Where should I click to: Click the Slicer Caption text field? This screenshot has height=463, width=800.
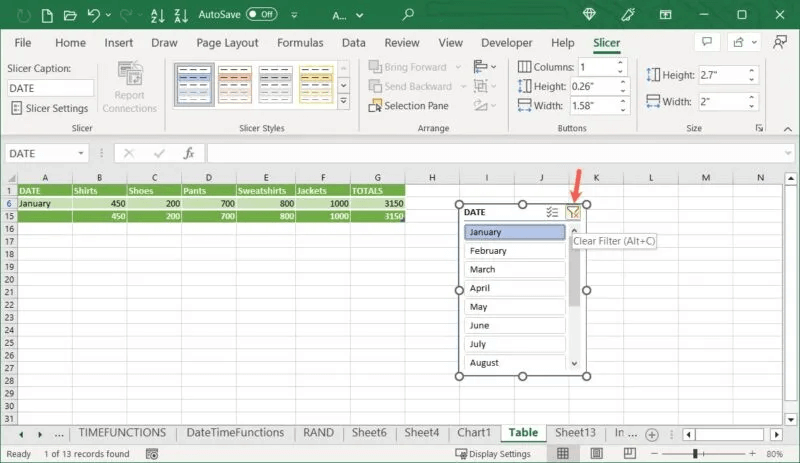[50, 87]
